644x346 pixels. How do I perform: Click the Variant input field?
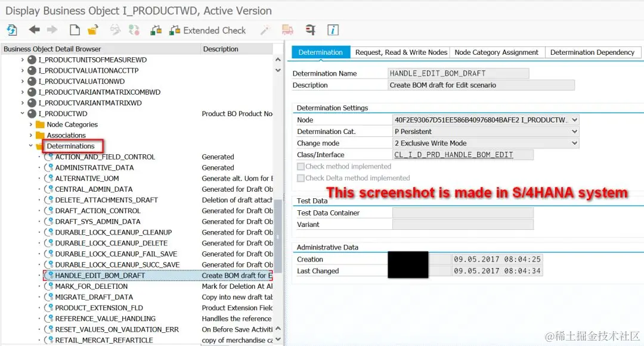tap(463, 225)
